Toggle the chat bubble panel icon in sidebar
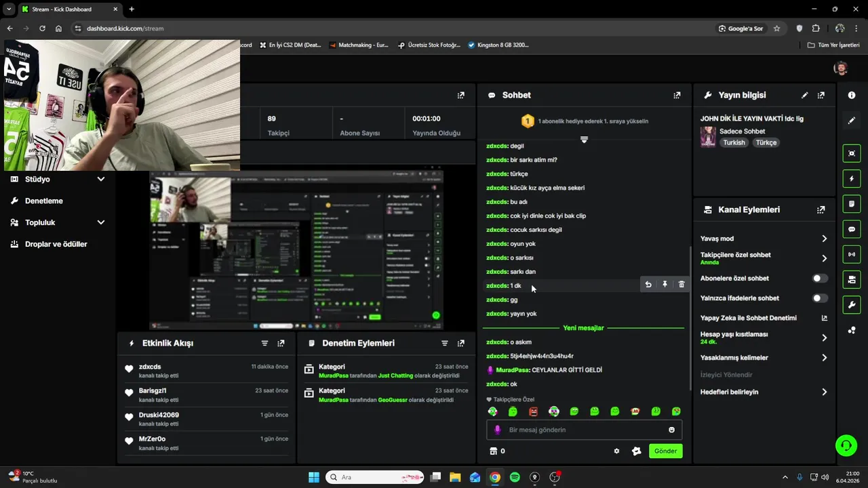Screen dimensions: 868x488 pos(852,229)
